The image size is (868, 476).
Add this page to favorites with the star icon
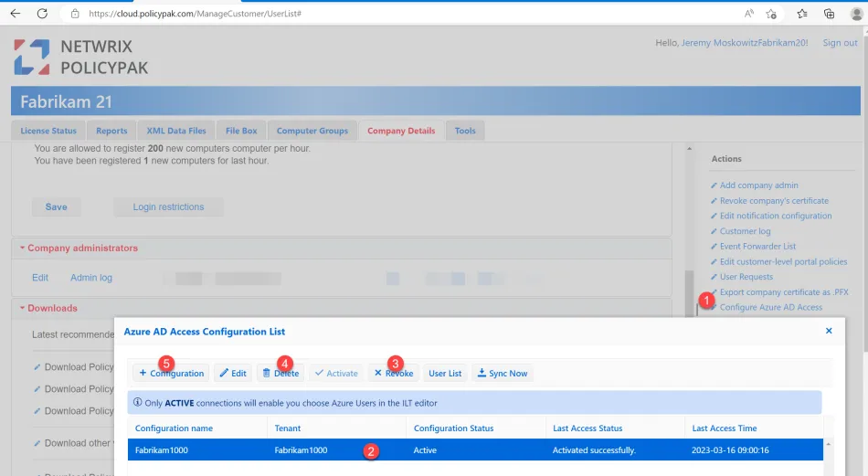coord(771,14)
